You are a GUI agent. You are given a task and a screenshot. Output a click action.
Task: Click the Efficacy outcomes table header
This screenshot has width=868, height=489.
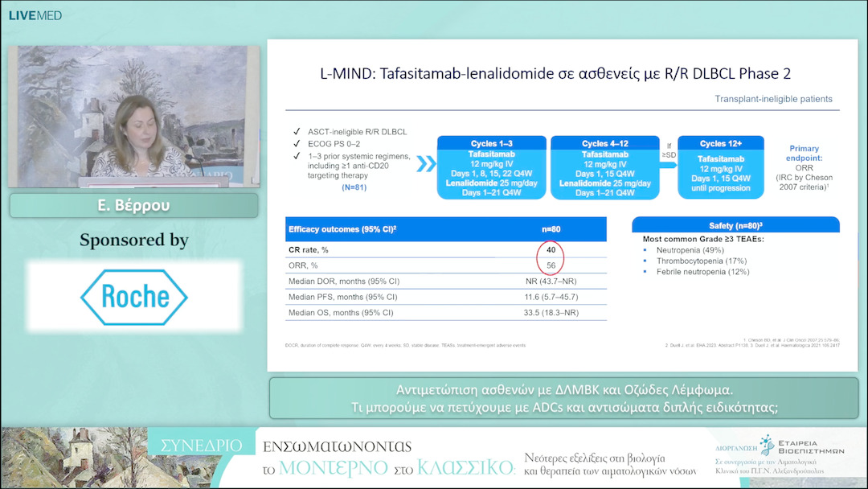click(446, 229)
